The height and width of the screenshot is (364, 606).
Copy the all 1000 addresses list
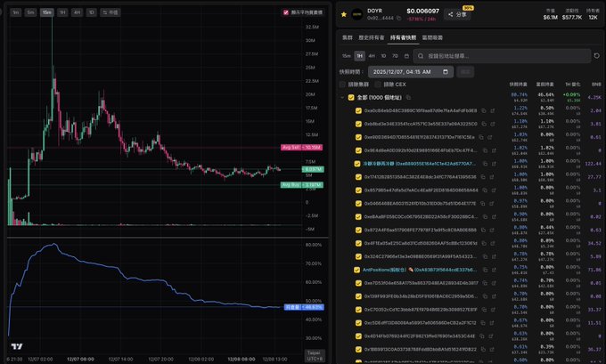pos(409,97)
